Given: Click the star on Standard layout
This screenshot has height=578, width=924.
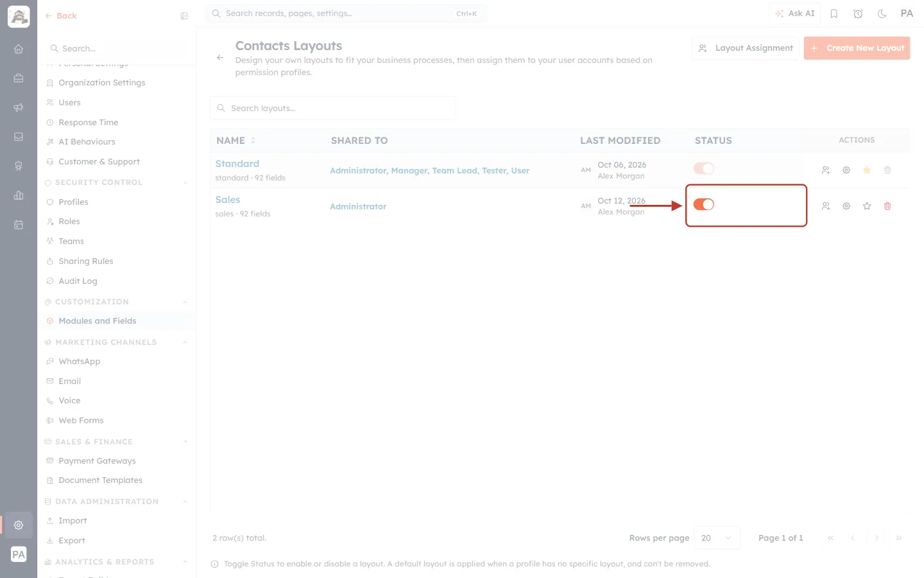Looking at the screenshot, I should [x=867, y=170].
